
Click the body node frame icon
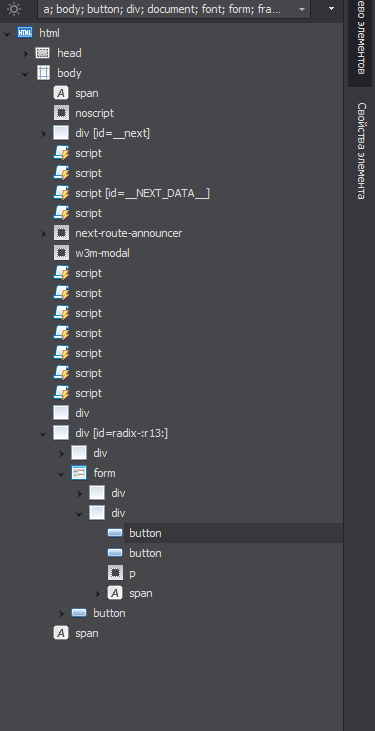pos(43,73)
